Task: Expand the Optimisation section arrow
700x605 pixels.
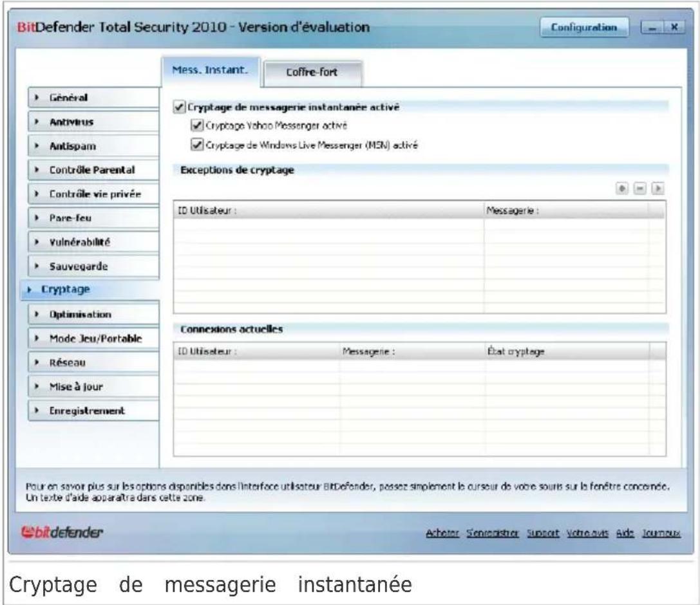Action: pyautogui.click(x=37, y=314)
